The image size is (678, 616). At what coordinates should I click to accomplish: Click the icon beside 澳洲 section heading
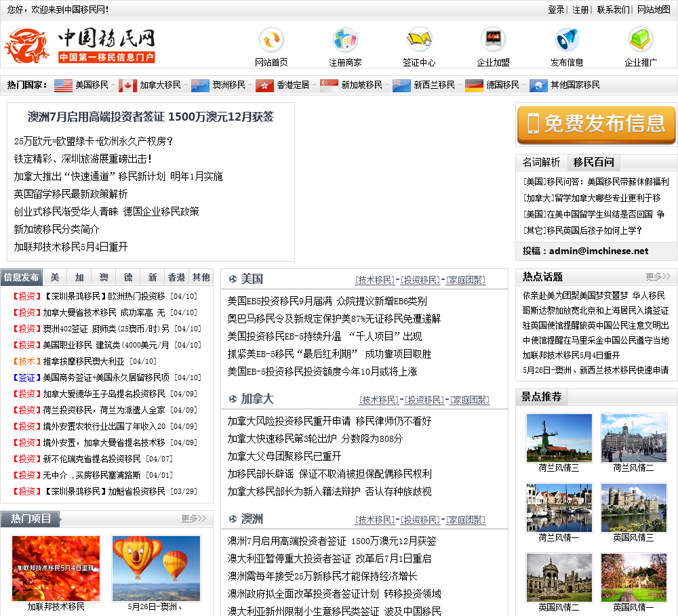233,518
